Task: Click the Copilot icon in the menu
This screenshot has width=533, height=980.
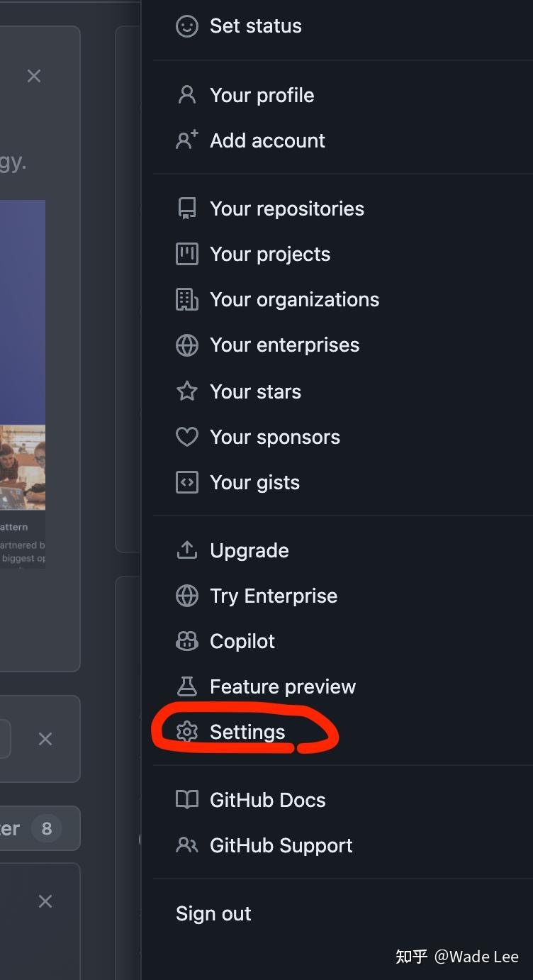Action: coord(186,641)
